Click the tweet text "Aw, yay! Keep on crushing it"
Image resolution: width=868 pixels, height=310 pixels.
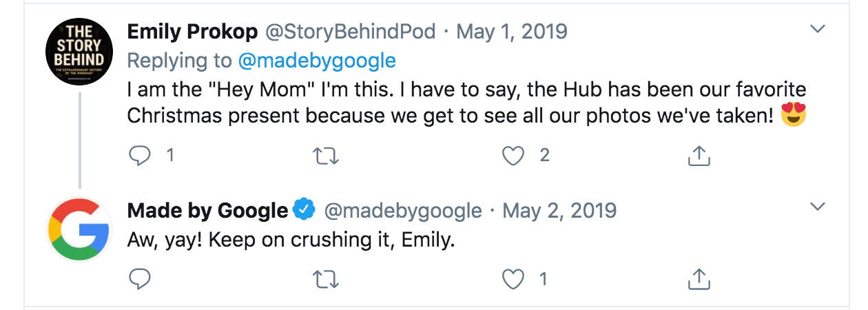click(x=291, y=241)
